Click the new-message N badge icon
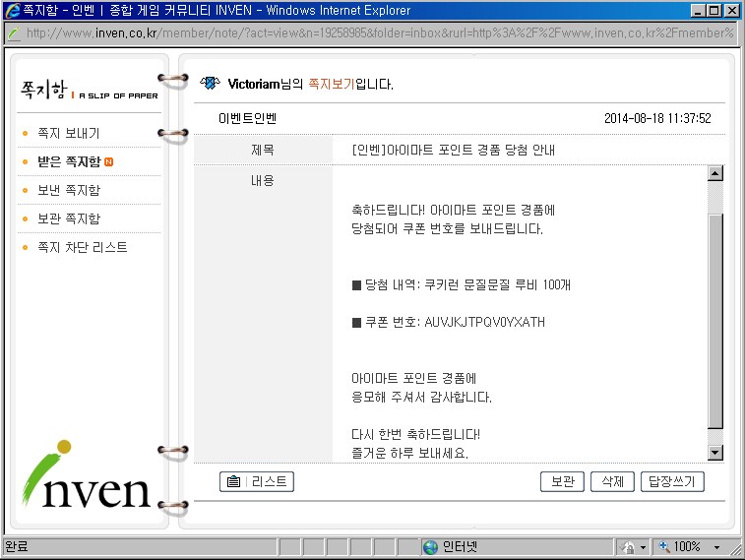Viewport: 745px width, 560px height. coord(108,161)
